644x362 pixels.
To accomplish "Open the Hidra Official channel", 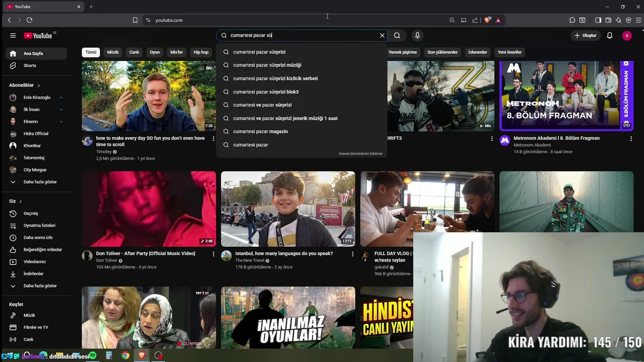I will point(36,134).
